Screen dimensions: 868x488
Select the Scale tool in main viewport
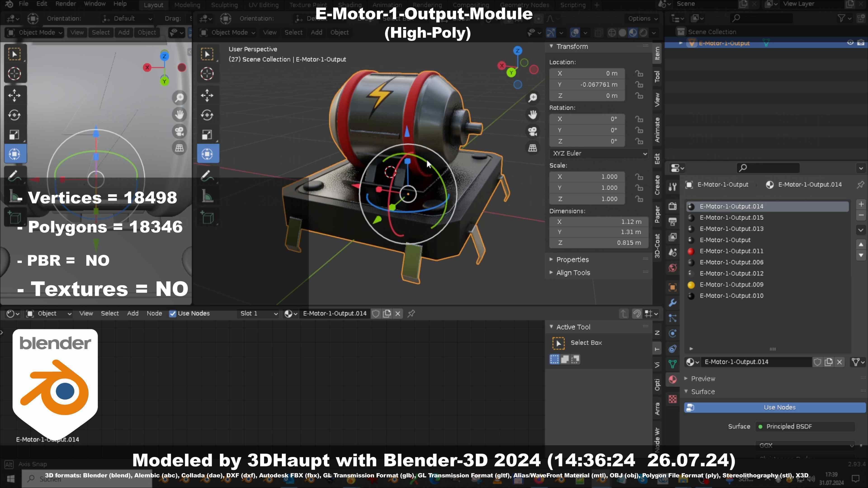(207, 135)
